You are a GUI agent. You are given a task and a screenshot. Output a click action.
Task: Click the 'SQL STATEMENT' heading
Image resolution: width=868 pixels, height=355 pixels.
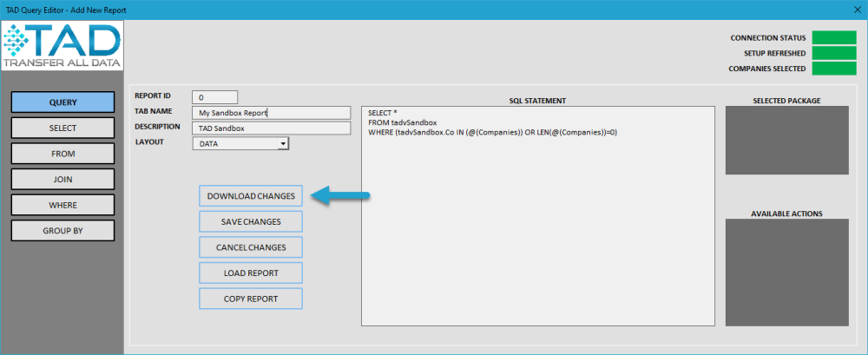(x=537, y=100)
